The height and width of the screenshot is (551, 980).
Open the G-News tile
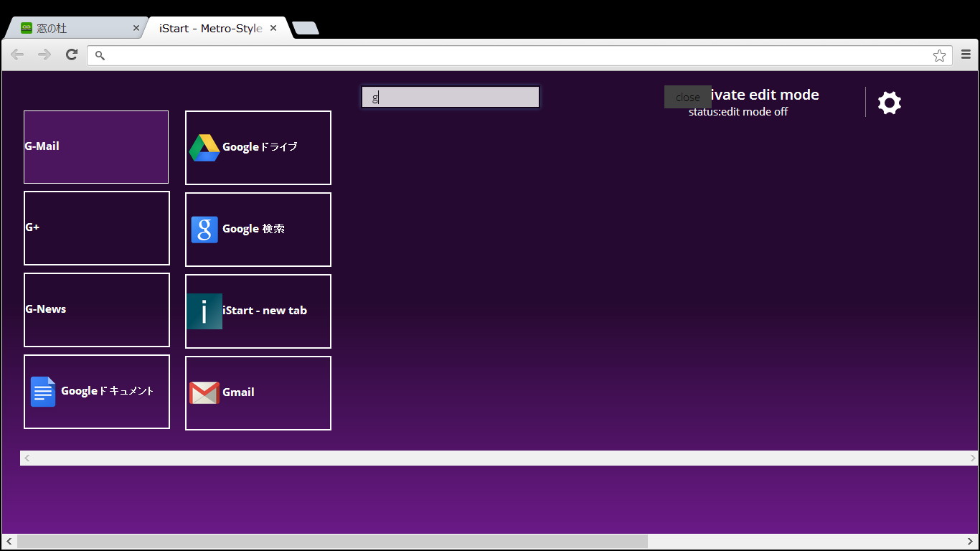click(x=97, y=310)
